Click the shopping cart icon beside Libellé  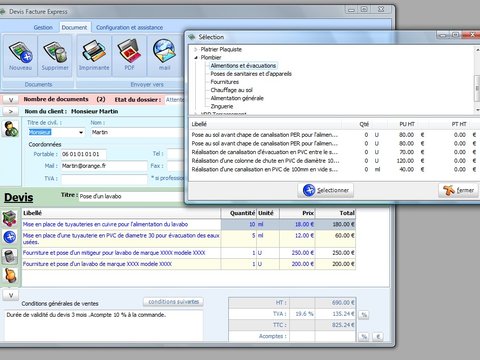[10, 218]
